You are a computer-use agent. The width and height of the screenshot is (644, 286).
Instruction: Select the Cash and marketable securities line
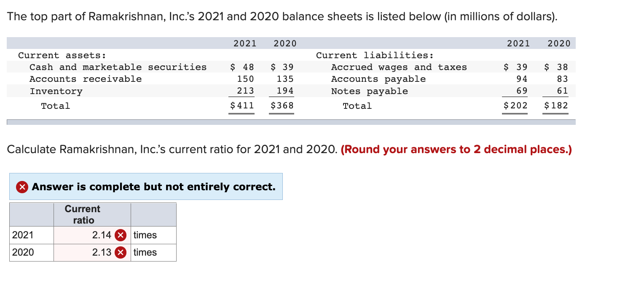click(118, 67)
